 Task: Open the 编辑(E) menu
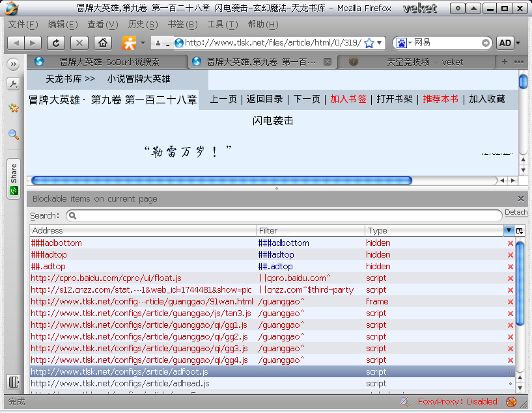pyautogui.click(x=63, y=25)
